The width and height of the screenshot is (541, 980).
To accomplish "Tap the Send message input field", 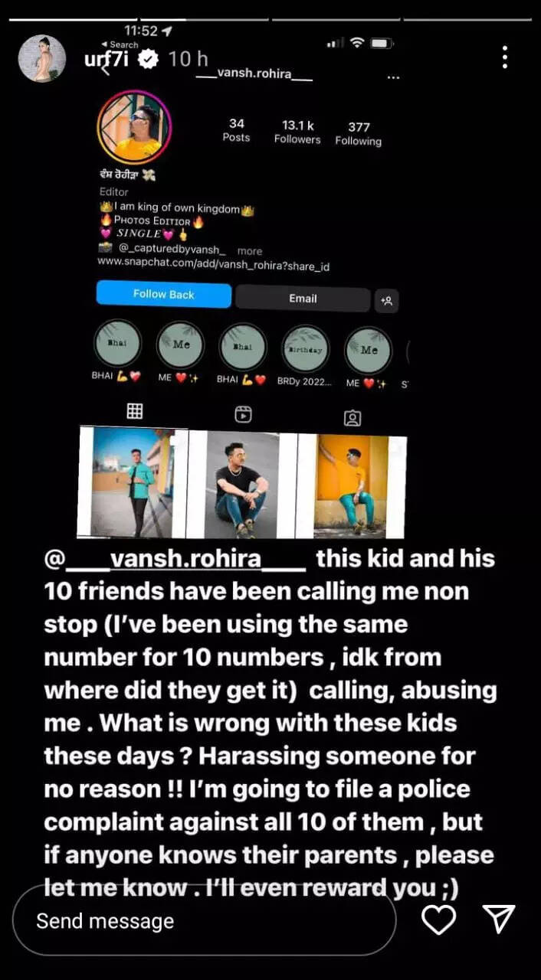I will [205, 921].
